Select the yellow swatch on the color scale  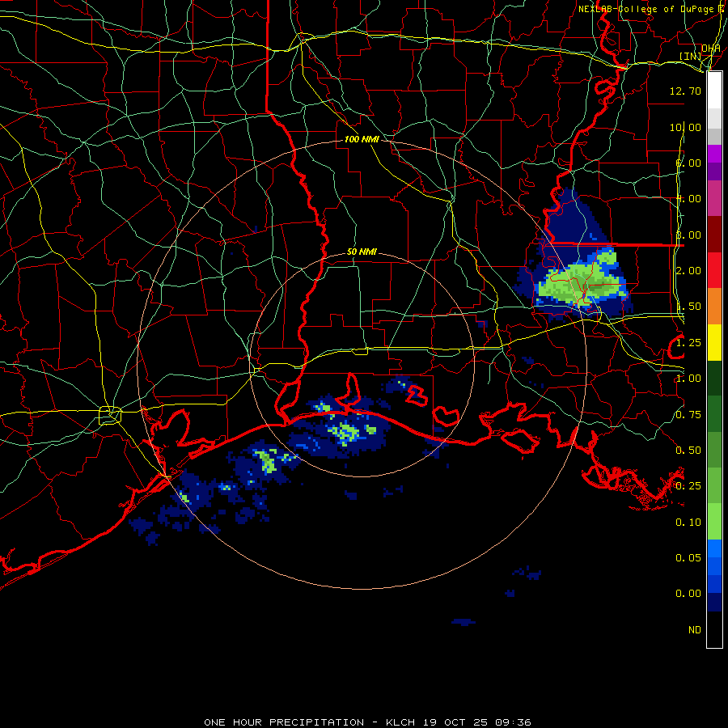point(714,343)
